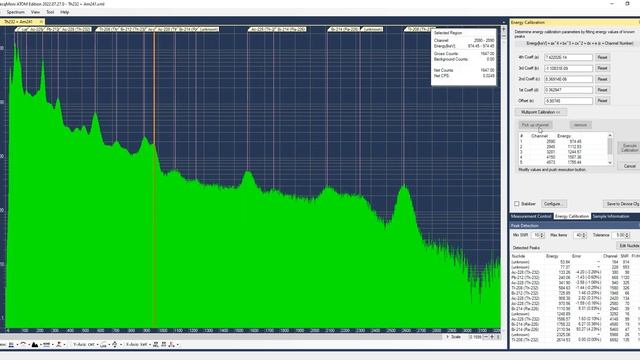Screen dimensions: 640x360
Task: Select calibration point 2 with energy 1112.93
Action: [x=563, y=147]
